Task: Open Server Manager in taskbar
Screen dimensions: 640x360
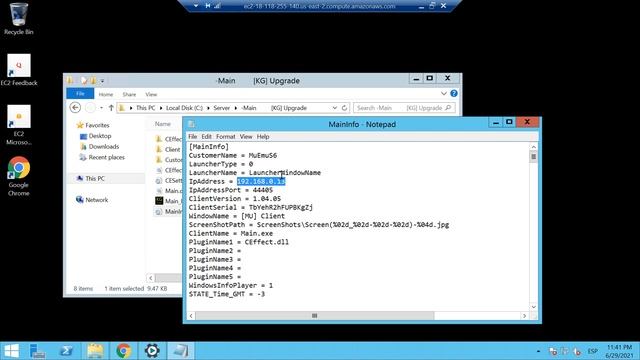Action: pyautogui.click(x=38, y=351)
